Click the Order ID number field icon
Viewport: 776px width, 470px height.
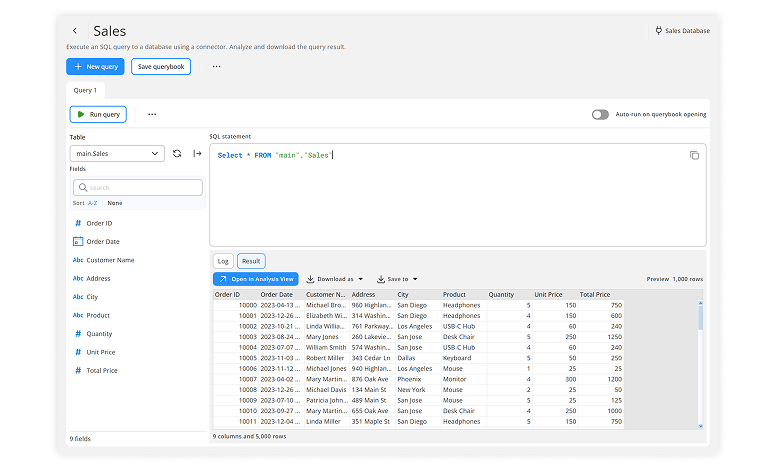(78, 223)
